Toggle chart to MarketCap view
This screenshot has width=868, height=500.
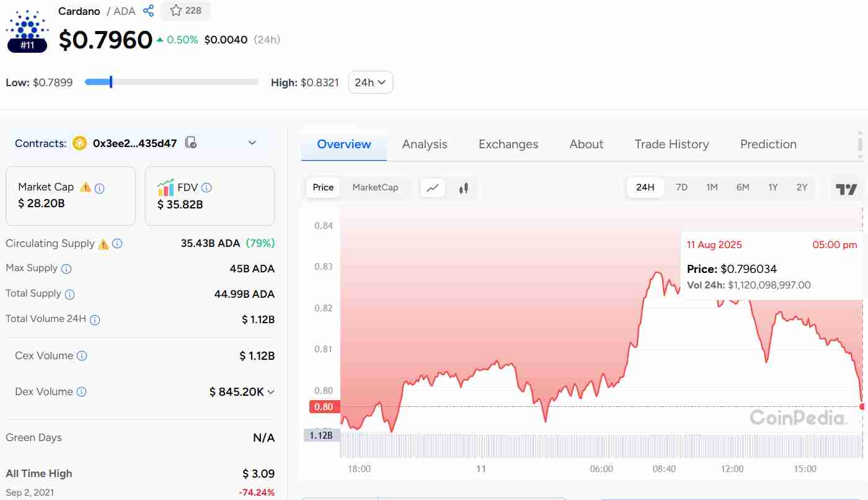[375, 187]
